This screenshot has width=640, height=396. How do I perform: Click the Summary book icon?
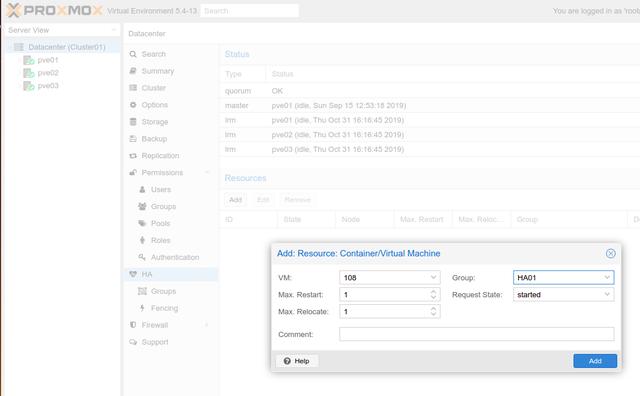coord(133,71)
